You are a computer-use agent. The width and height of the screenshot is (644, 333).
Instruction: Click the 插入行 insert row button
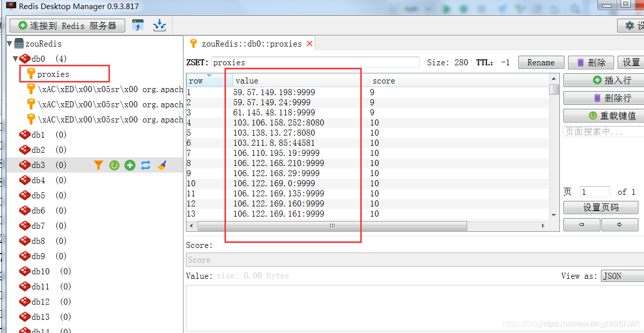coord(604,80)
